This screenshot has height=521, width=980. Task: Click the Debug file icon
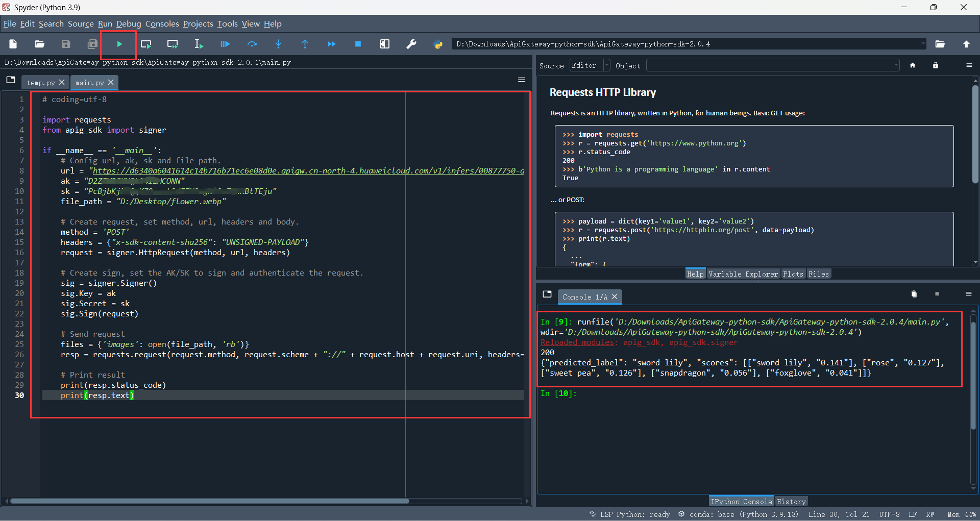(225, 44)
